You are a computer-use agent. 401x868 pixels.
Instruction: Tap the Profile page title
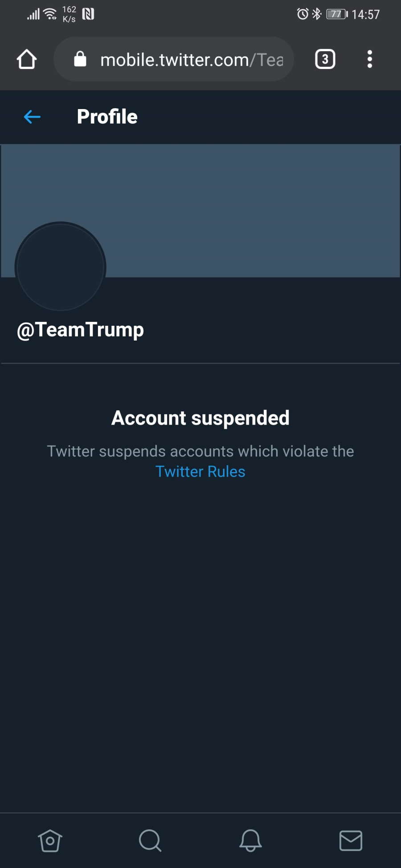107,117
